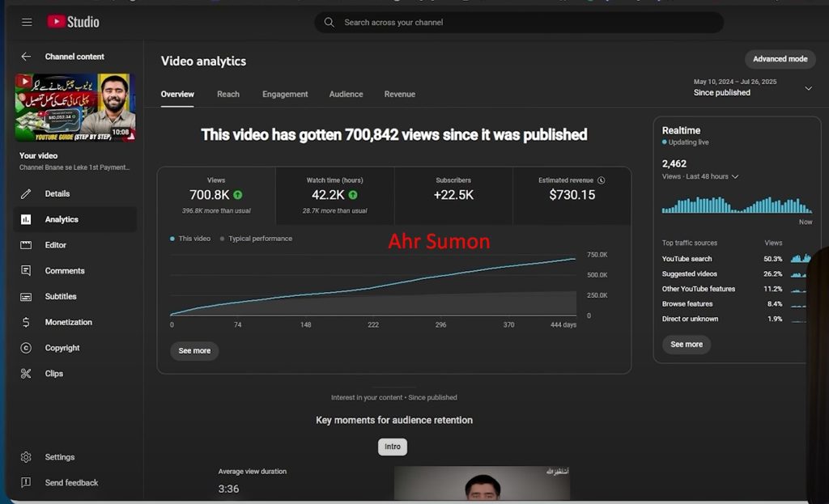Click "See more" below the views chart
Viewport: 829px width, 504px height.
pos(194,351)
